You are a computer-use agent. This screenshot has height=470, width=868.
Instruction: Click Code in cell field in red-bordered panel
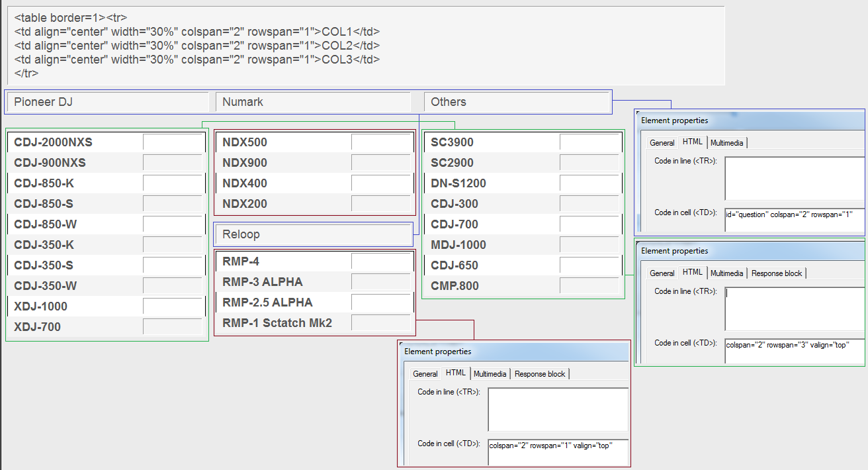[x=558, y=451]
